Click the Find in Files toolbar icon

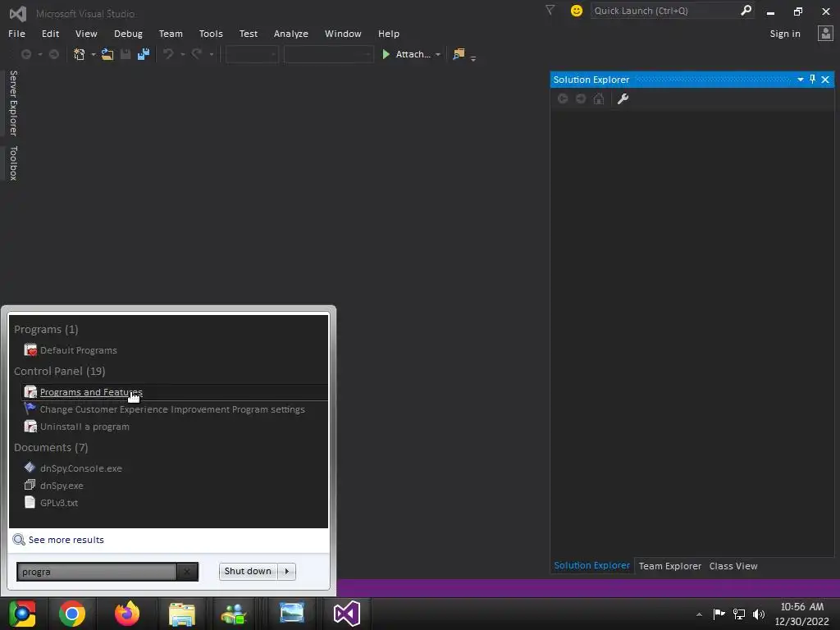tap(459, 54)
